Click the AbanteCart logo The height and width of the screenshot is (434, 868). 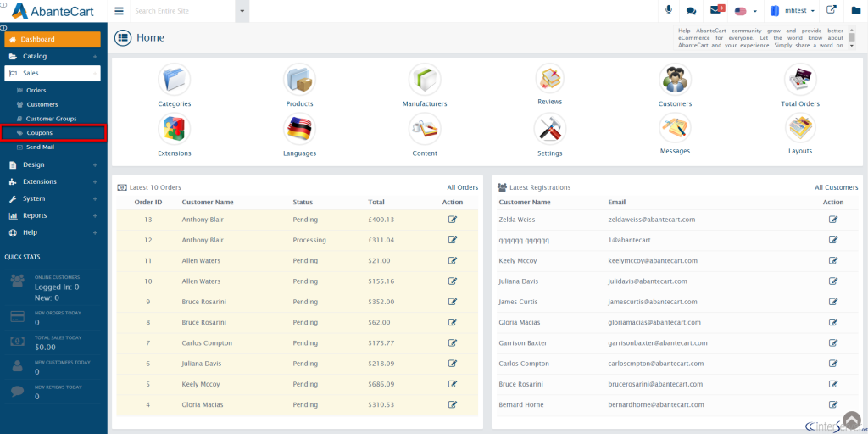(x=53, y=10)
